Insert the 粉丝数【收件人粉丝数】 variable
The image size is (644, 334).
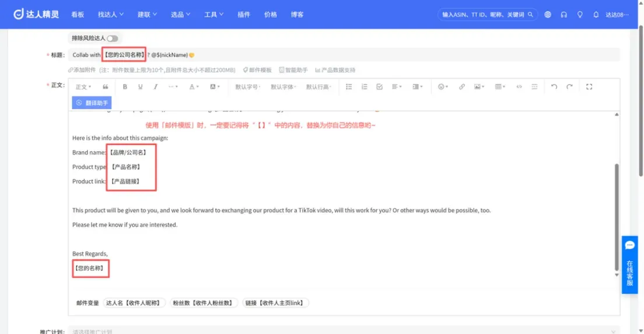(204, 302)
